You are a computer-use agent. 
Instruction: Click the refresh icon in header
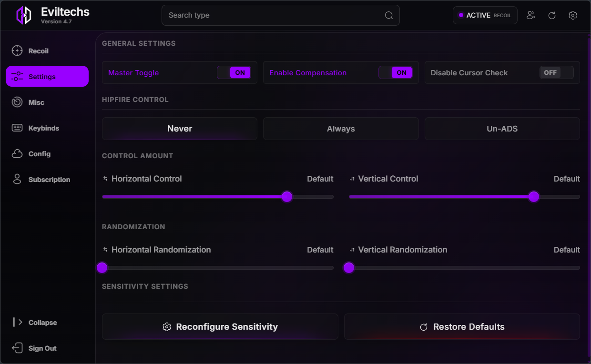[552, 15]
